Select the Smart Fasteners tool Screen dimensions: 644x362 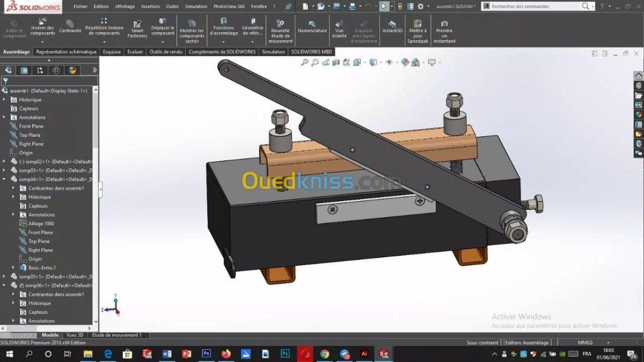point(137,29)
